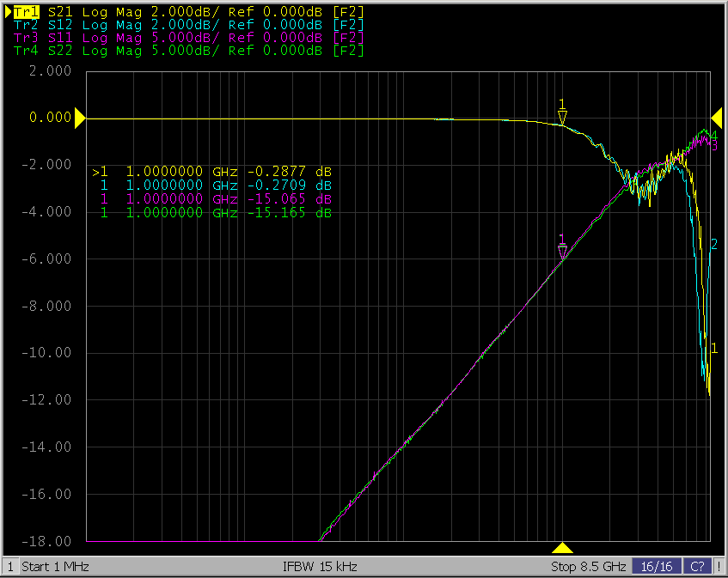
Task: Click magenta marker 1 on S11 trace
Action: click(562, 252)
